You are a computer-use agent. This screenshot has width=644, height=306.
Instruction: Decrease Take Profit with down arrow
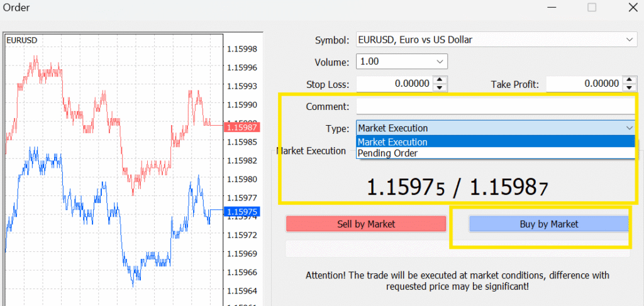tap(629, 87)
